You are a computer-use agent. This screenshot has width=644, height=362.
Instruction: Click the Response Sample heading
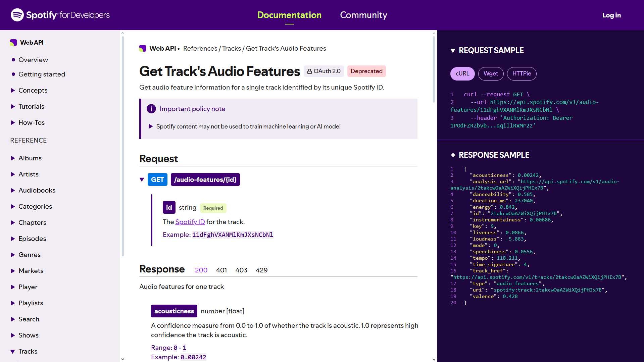494,155
